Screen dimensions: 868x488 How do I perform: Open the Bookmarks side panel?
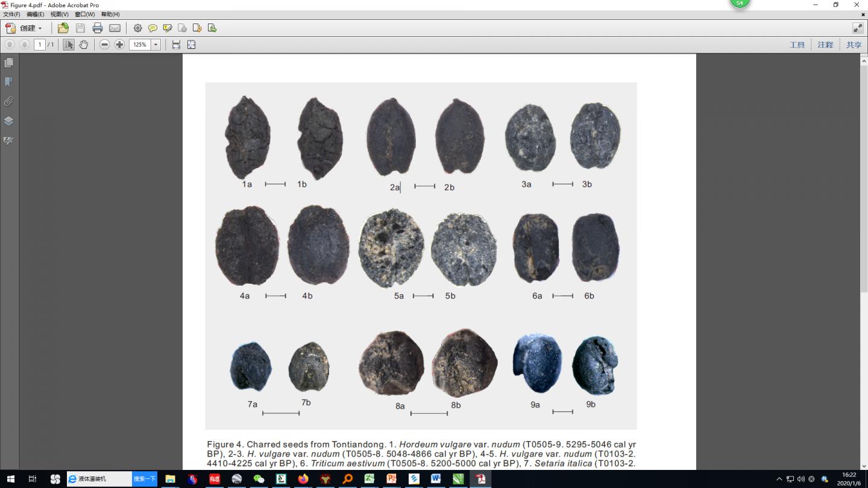point(8,82)
